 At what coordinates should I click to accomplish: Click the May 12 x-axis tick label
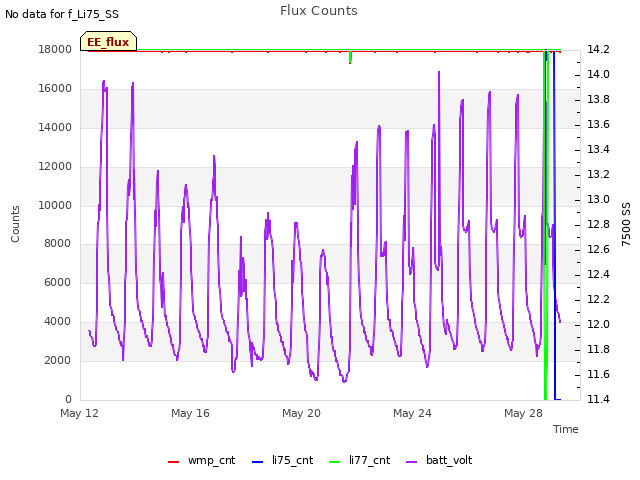(x=79, y=413)
